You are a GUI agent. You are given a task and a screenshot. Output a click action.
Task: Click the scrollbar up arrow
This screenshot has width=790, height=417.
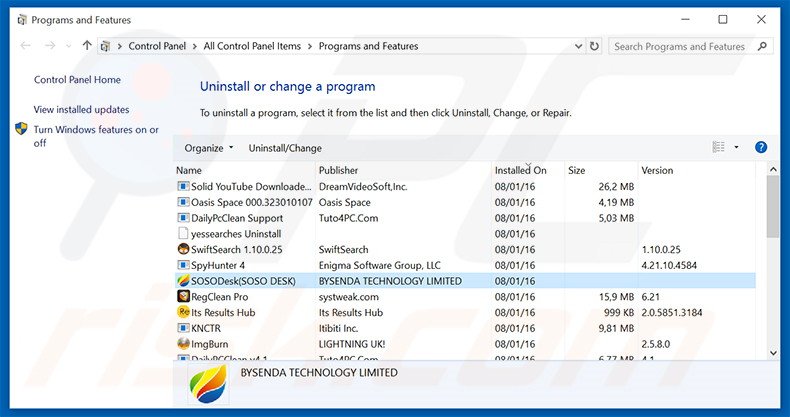[x=773, y=170]
